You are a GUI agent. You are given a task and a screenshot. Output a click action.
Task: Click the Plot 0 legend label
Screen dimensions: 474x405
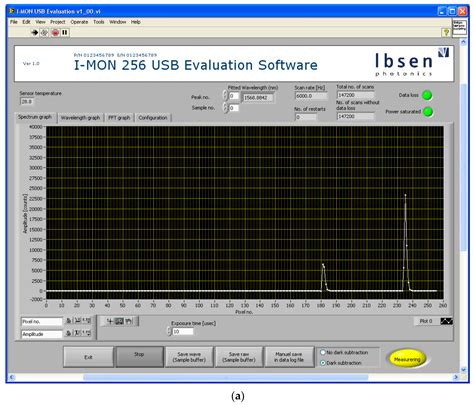426,321
